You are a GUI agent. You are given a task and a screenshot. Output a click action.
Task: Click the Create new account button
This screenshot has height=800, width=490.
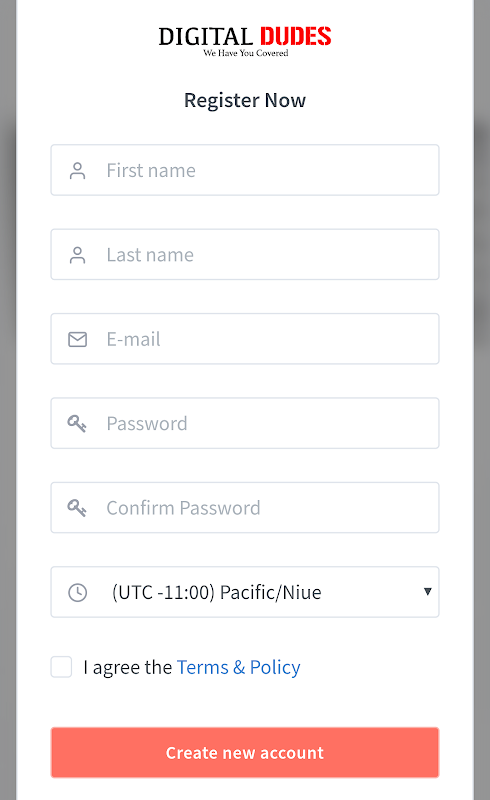(245, 753)
